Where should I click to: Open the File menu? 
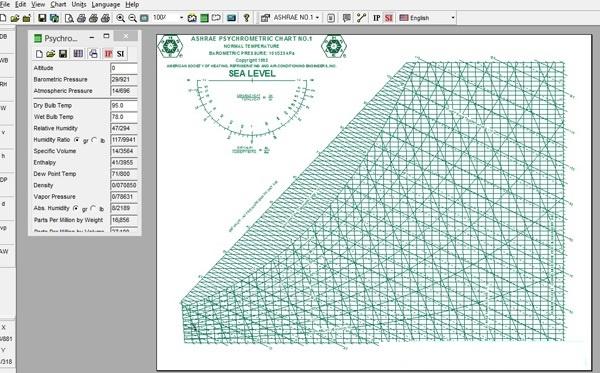(x=5, y=5)
